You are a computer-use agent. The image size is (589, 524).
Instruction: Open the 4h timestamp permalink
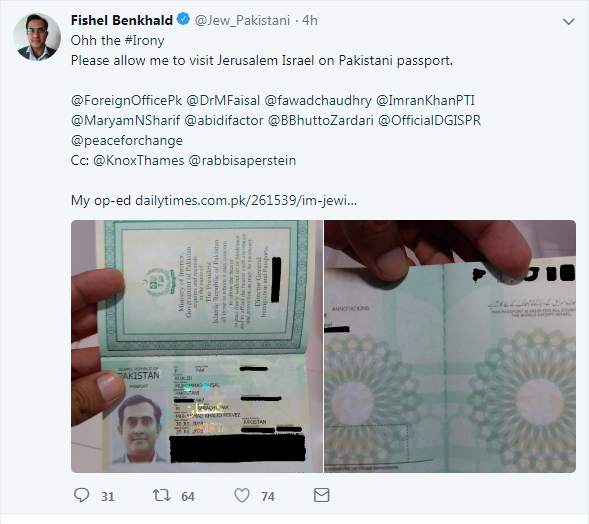pos(310,20)
